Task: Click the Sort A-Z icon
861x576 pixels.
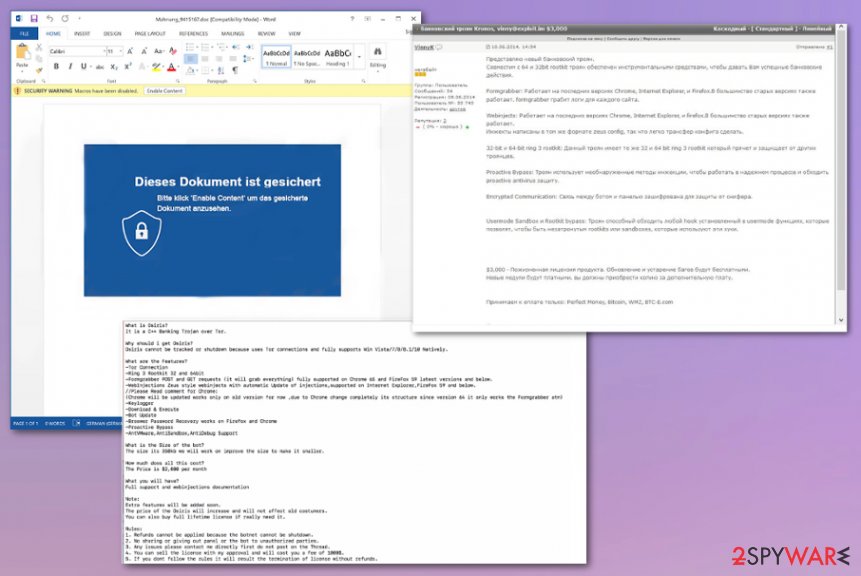Action: [221, 70]
